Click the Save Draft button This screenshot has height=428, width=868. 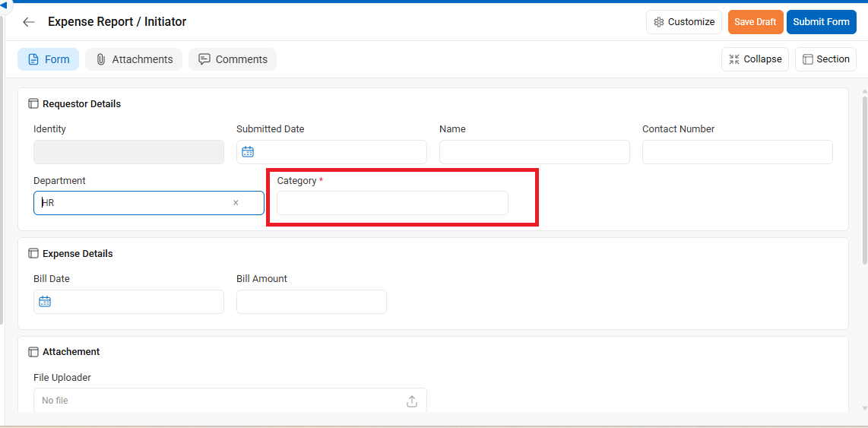(x=755, y=22)
